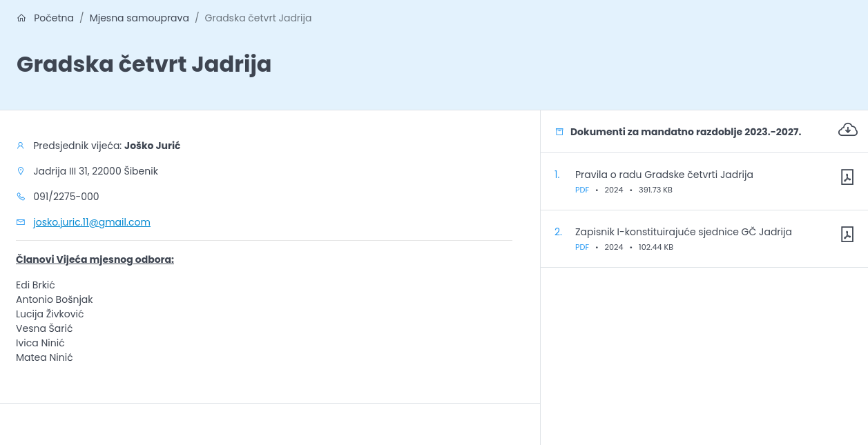This screenshot has height=445, width=868.
Task: Click Članovi Vijeća mjesnog odbora heading
Action: [95, 259]
